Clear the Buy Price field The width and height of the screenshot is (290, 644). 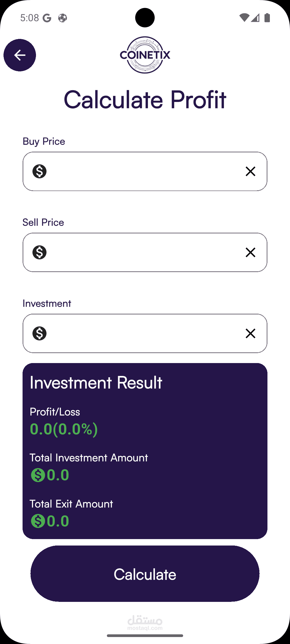[250, 171]
